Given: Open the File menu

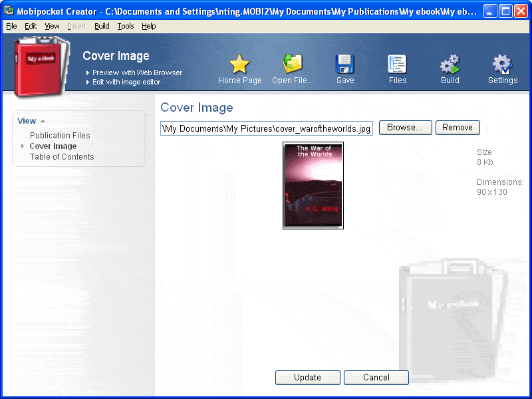Looking at the screenshot, I should click(11, 26).
